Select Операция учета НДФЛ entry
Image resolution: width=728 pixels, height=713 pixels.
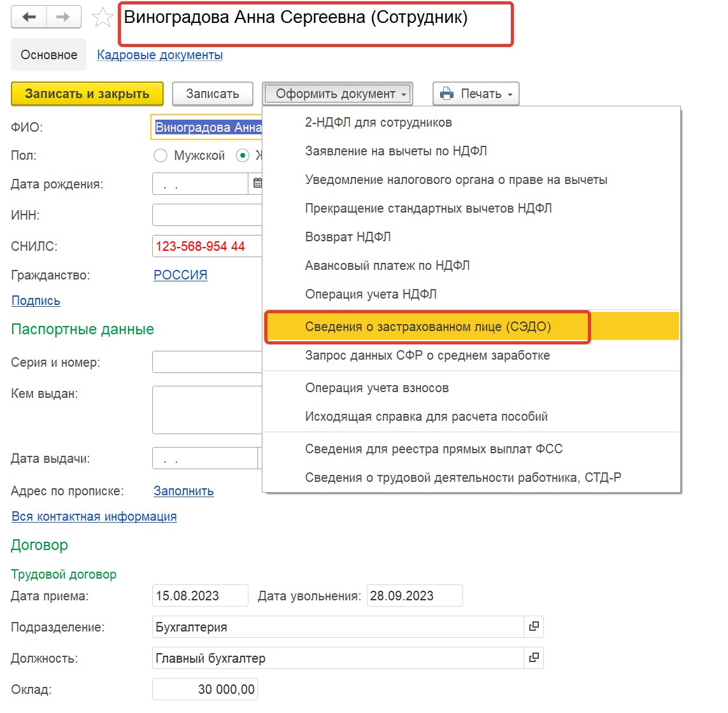click(471, 294)
